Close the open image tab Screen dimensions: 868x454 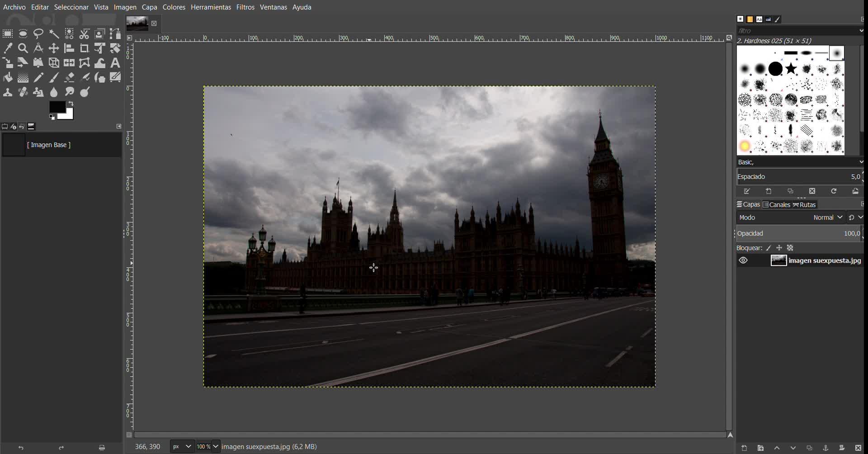coord(154,24)
